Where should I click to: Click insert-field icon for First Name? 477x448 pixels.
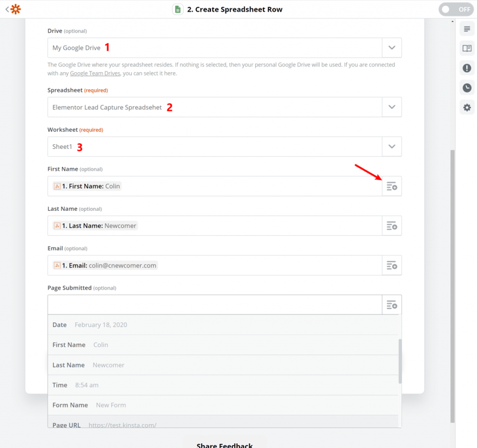pos(392,186)
